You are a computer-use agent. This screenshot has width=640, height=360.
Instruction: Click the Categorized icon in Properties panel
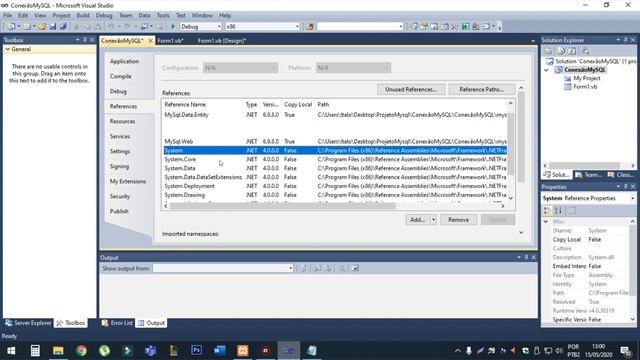tap(547, 211)
